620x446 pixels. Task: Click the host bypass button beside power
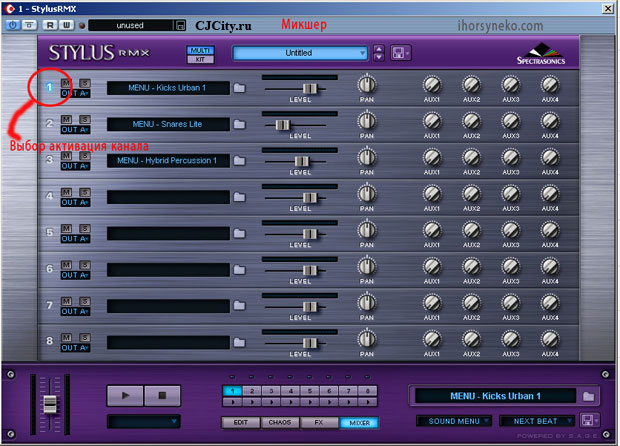point(29,25)
